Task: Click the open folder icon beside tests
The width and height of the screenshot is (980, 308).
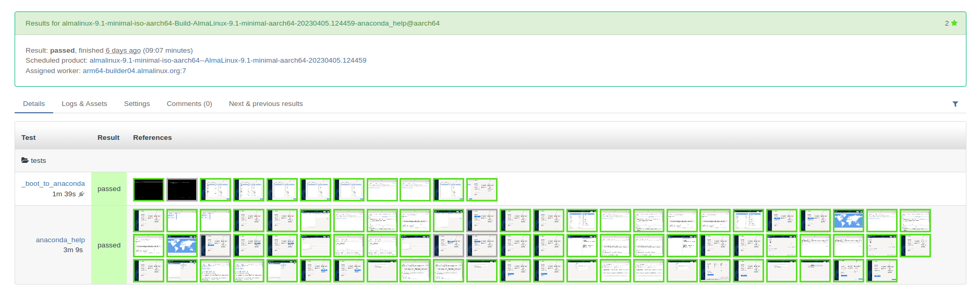Action: 25,160
